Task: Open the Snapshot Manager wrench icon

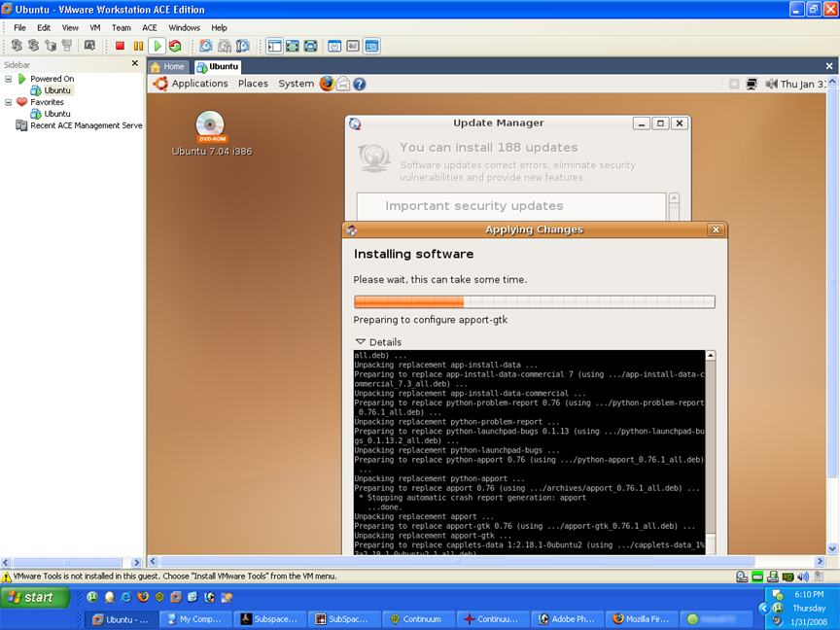Action: pos(243,46)
